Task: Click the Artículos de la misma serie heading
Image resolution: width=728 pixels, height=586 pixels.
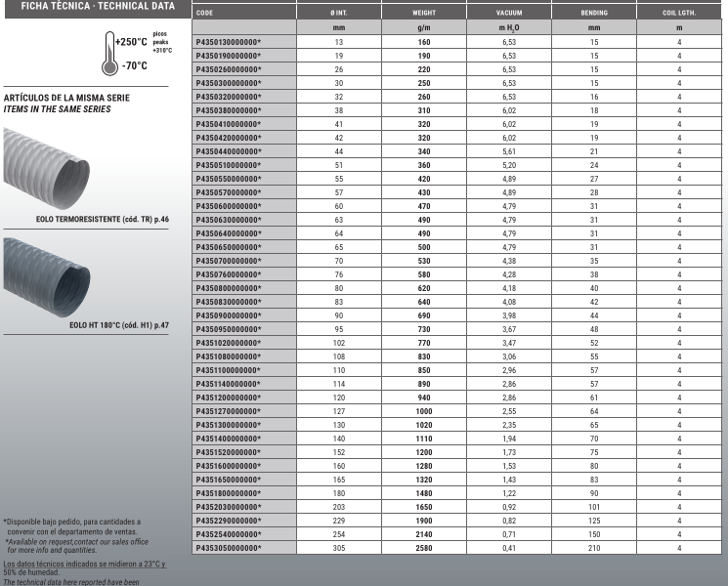Action: click(x=66, y=99)
